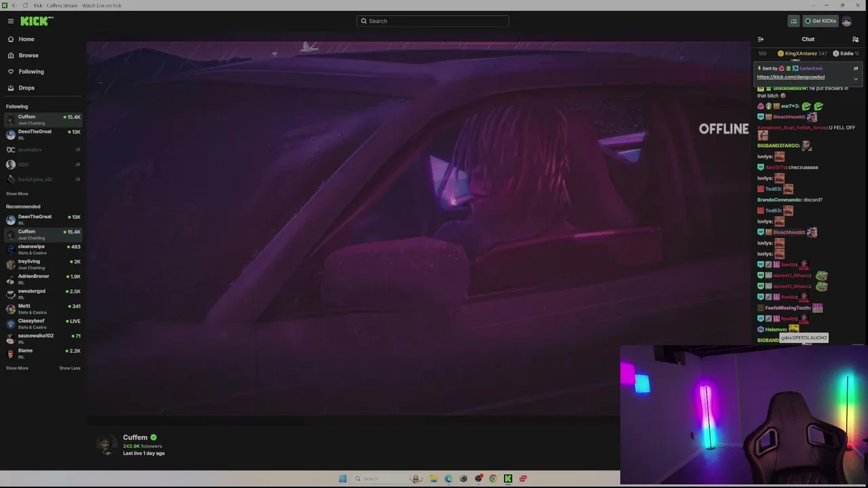Go back with the browser back arrow

tap(14, 5)
